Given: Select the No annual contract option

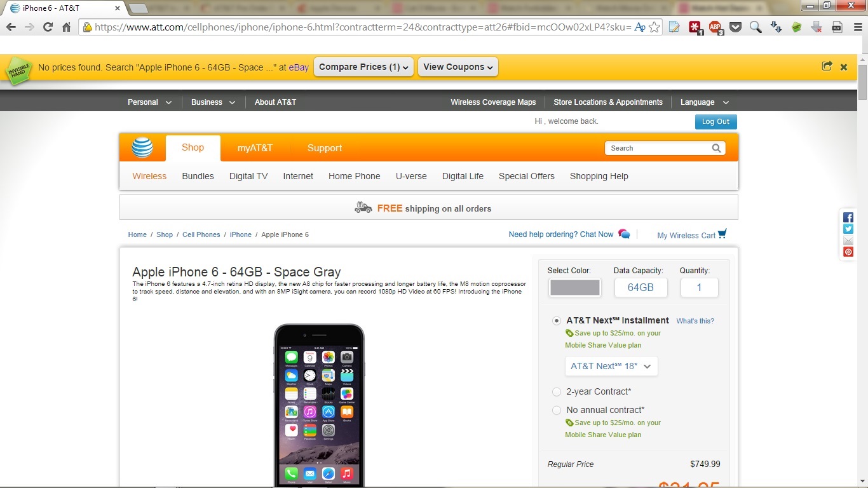Looking at the screenshot, I should click(557, 410).
